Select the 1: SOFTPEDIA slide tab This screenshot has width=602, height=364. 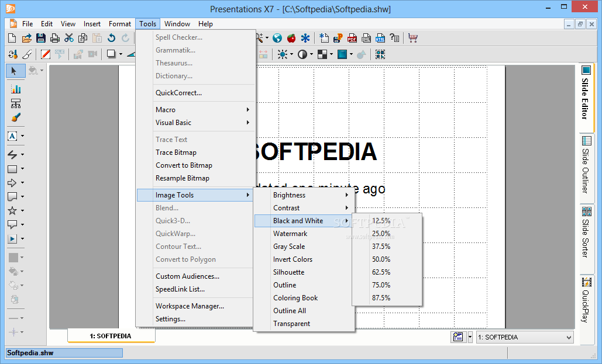(111, 336)
